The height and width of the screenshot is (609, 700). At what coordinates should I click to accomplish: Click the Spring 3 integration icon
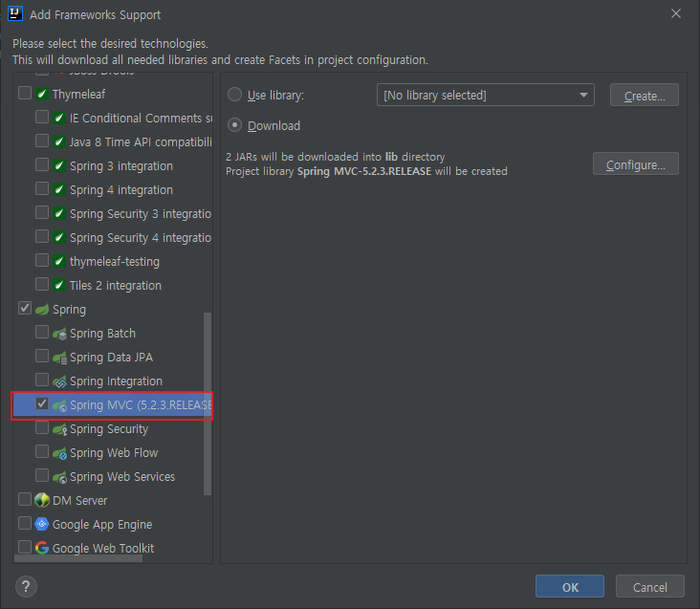point(59,165)
